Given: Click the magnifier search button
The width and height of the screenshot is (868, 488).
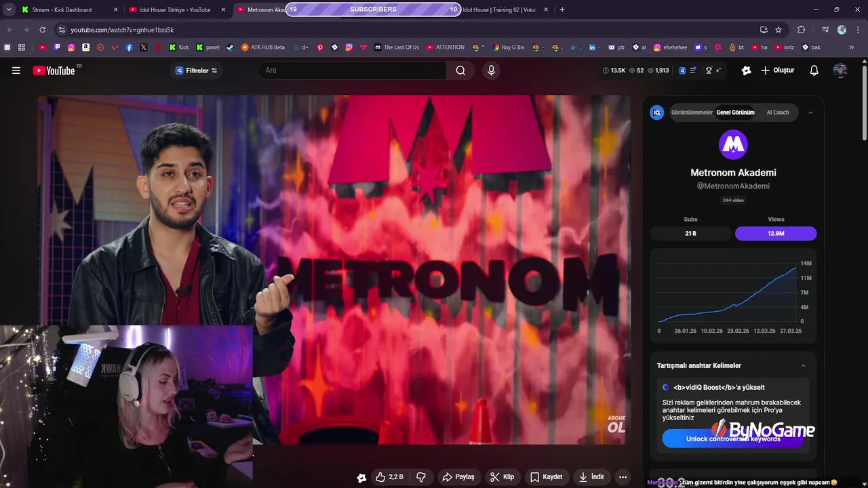Looking at the screenshot, I should click(460, 70).
